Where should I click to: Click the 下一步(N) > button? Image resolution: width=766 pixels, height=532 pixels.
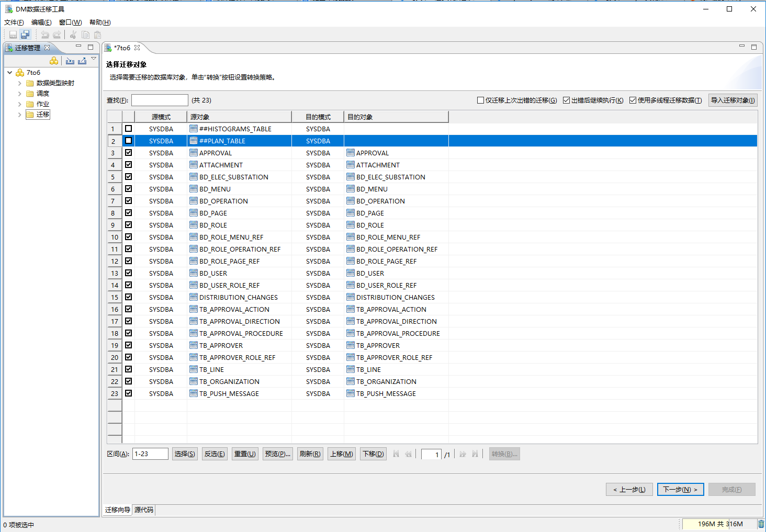tap(680, 490)
